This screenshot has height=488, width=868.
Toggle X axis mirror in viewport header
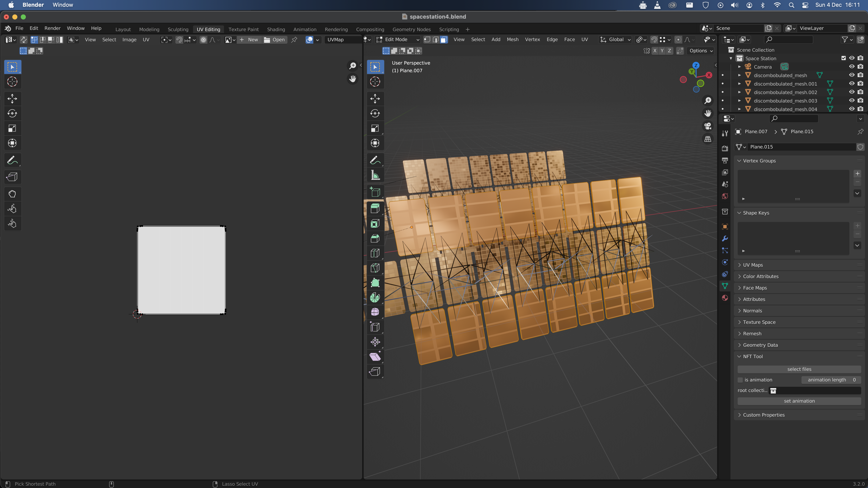[655, 51]
